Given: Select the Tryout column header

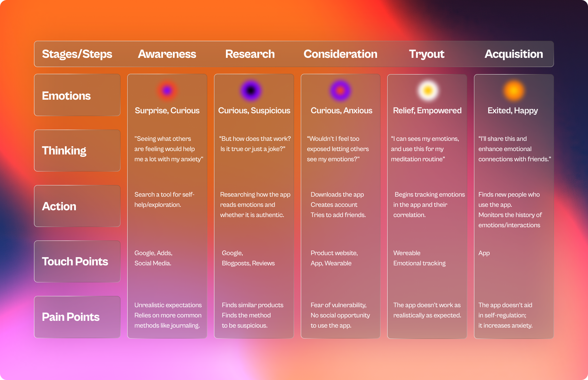Looking at the screenshot, I should coord(427,54).
